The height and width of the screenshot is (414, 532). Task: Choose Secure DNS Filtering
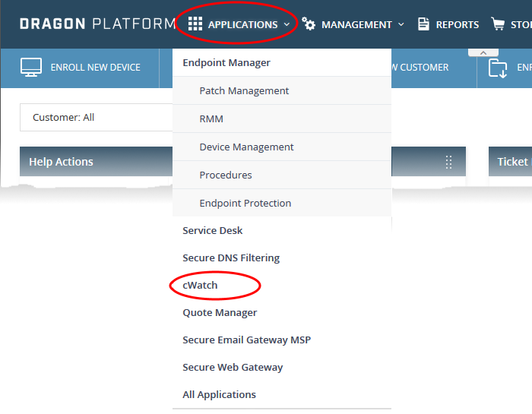(282, 258)
